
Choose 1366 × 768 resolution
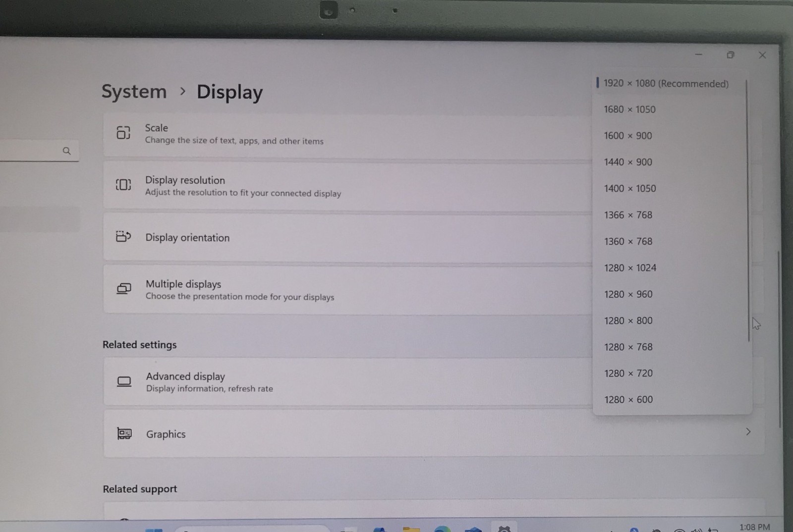(x=628, y=215)
